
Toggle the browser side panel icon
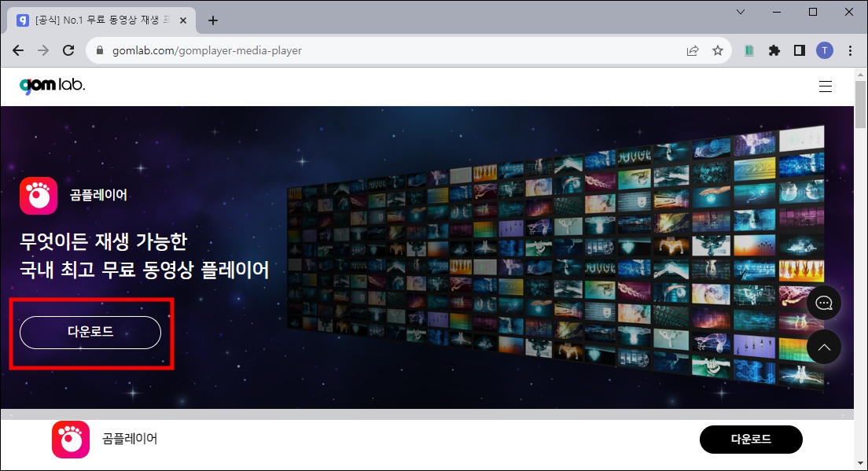[x=800, y=50]
